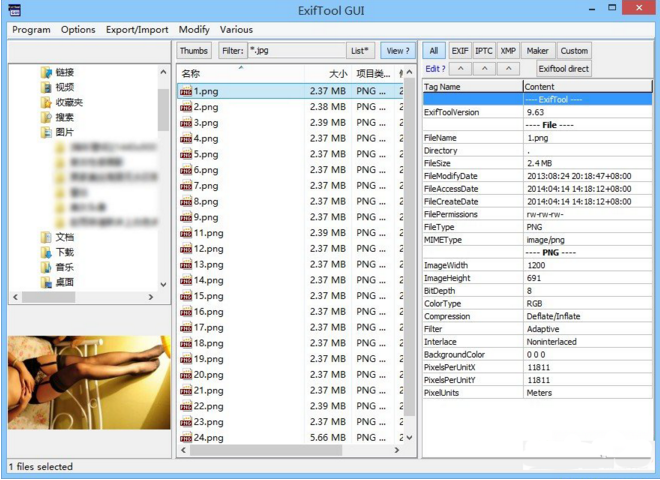Click the Tag Name column header

pos(473,87)
